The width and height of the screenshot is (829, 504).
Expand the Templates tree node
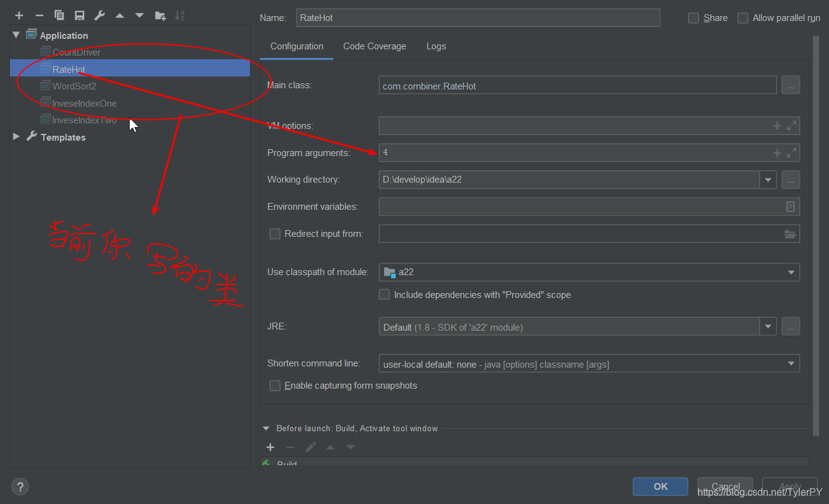click(x=16, y=137)
